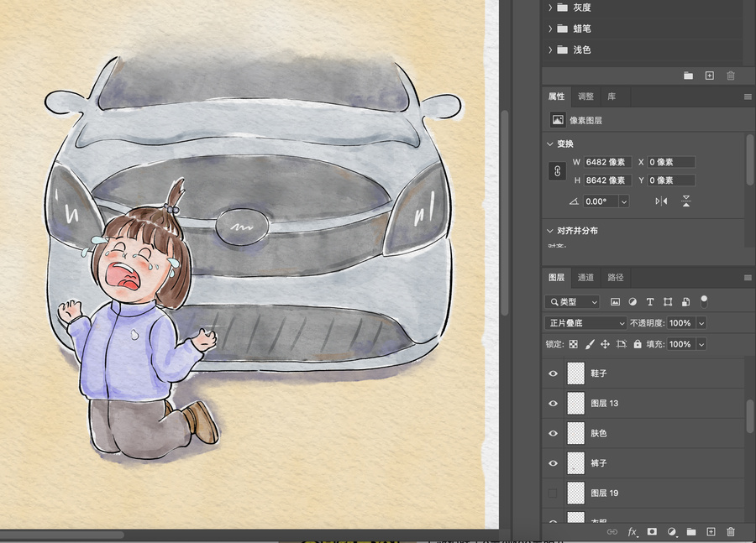Flip the layer vertically
Screen dimensions: 756x543
686,201
